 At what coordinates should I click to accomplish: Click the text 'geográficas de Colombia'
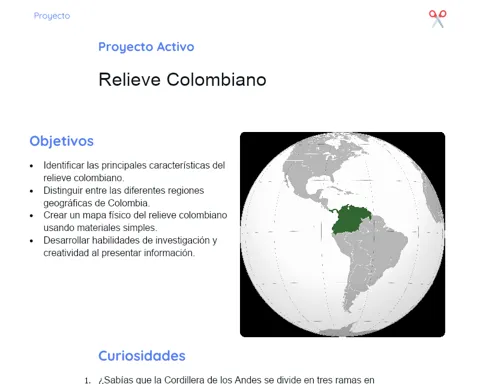(96, 203)
